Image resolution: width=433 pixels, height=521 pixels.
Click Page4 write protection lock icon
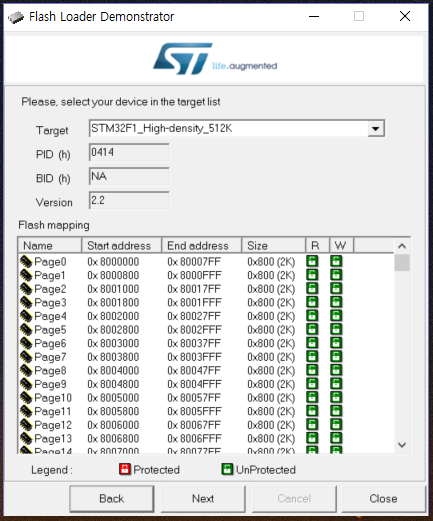336,316
